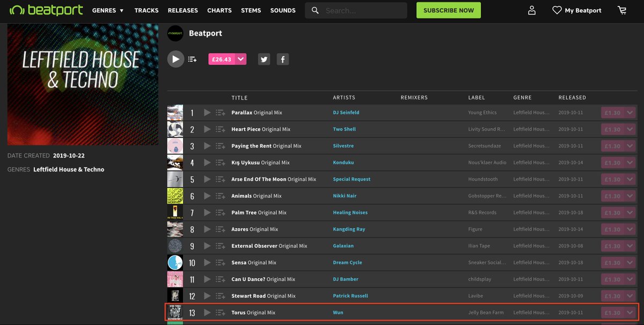Buy Can U Dance? for £1.30
Image resolution: width=644 pixels, height=325 pixels.
(613, 279)
